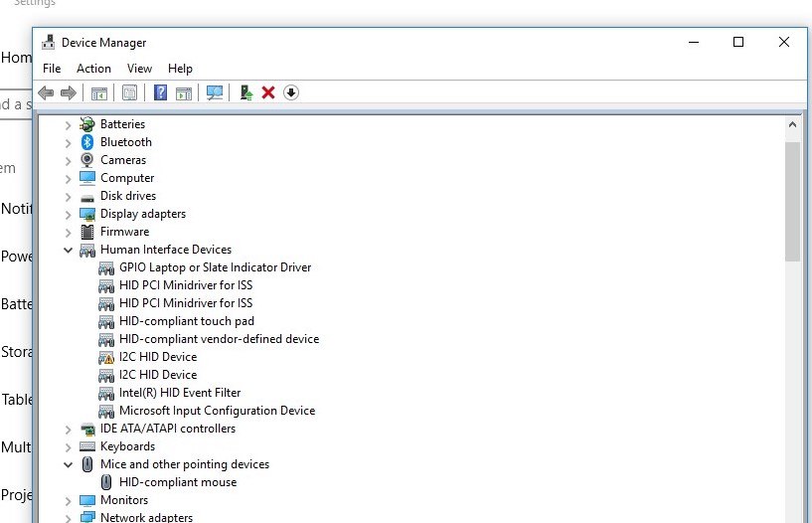
Task: Select Intel(R) HID Event Filter
Action: pyautogui.click(x=179, y=393)
